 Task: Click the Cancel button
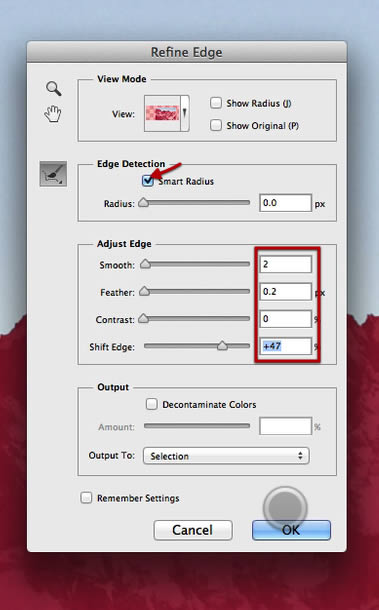click(193, 530)
